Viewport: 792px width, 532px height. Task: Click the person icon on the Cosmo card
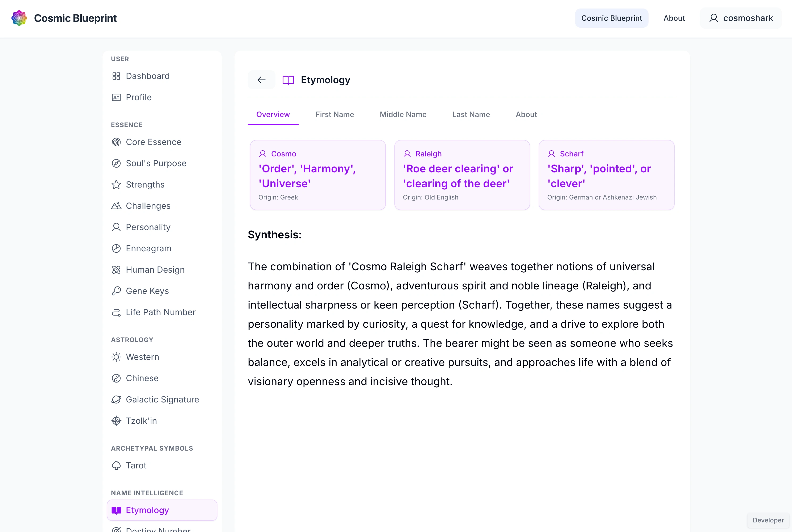point(263,154)
